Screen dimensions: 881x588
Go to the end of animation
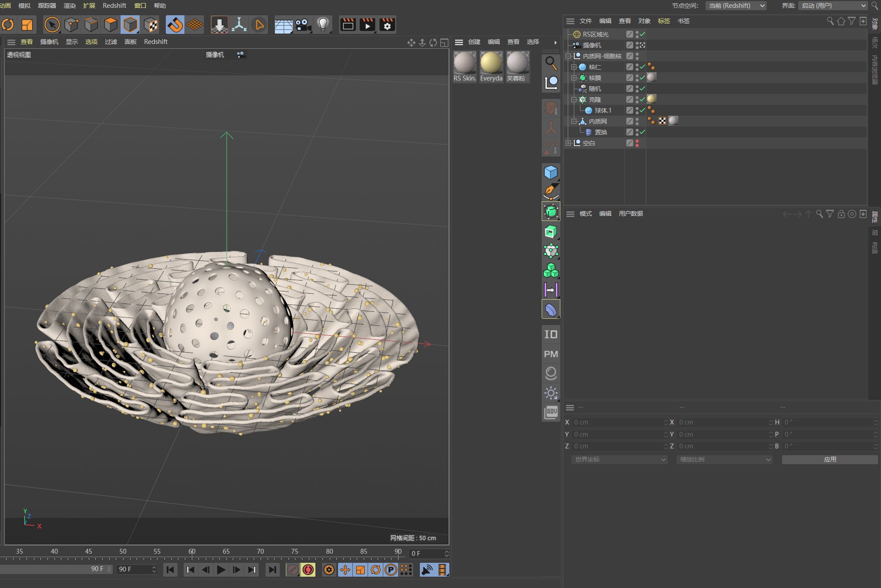click(272, 570)
